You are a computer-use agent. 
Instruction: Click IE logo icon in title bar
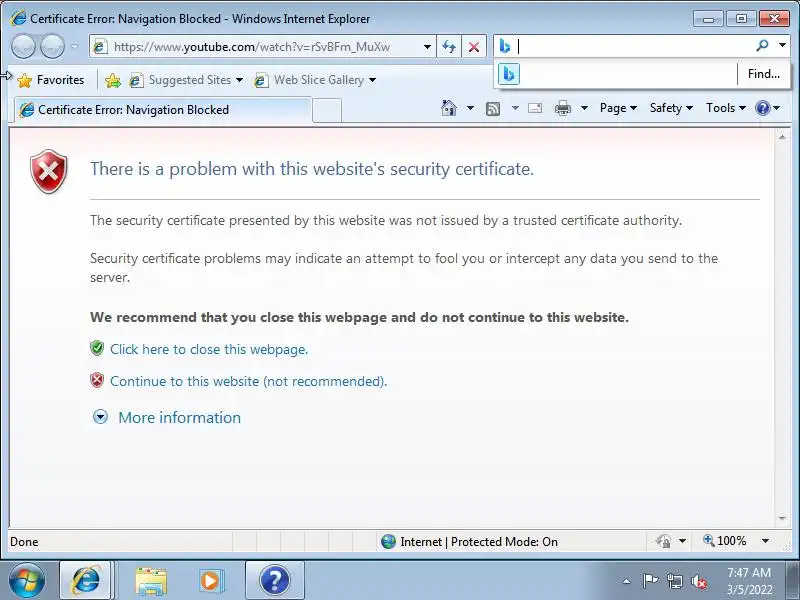(18, 18)
